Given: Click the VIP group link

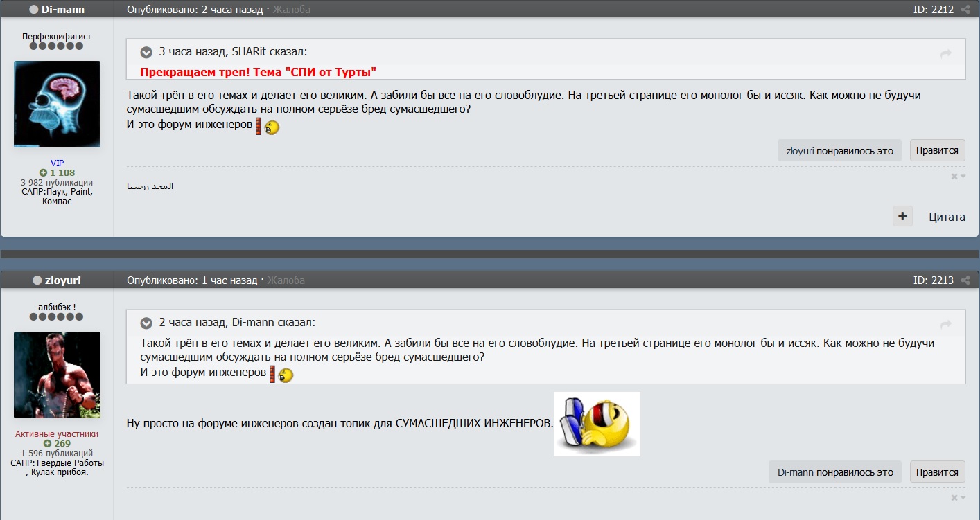Looking at the screenshot, I should click(57, 163).
